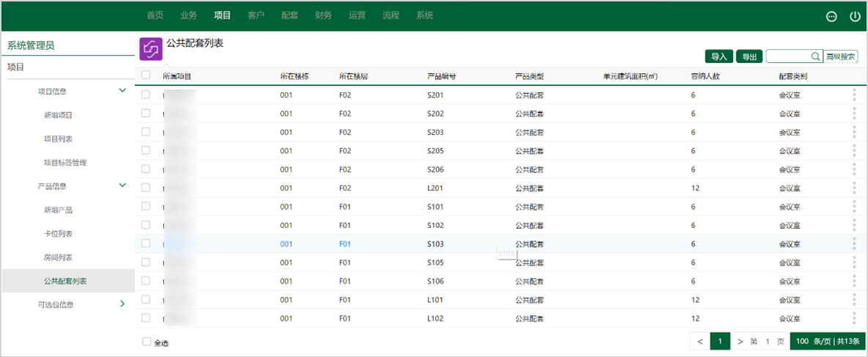Open the 财务 top menu
868x357 pixels.
pyautogui.click(x=324, y=15)
